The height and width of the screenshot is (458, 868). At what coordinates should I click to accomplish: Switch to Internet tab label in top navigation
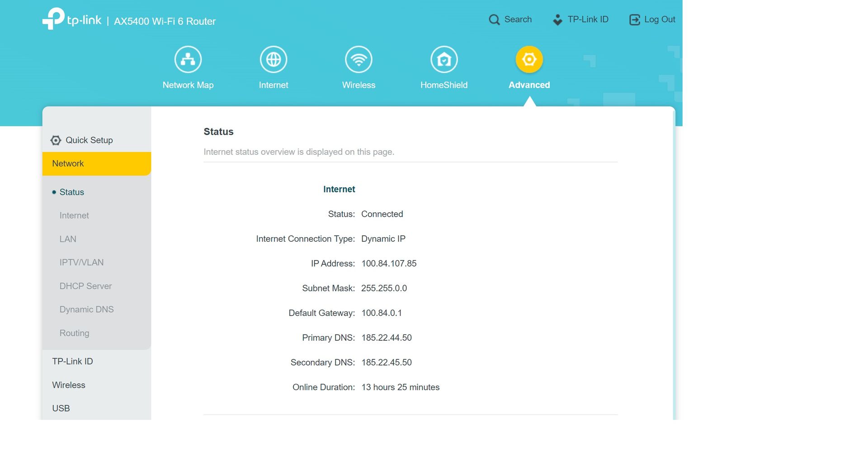coord(274,85)
